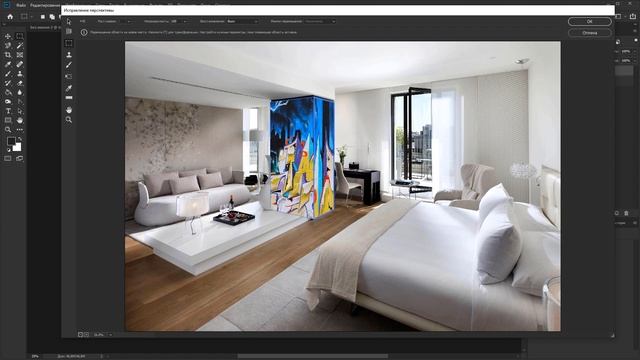Open the Редактирование menu
This screenshot has width=640, height=360.
point(45,5)
